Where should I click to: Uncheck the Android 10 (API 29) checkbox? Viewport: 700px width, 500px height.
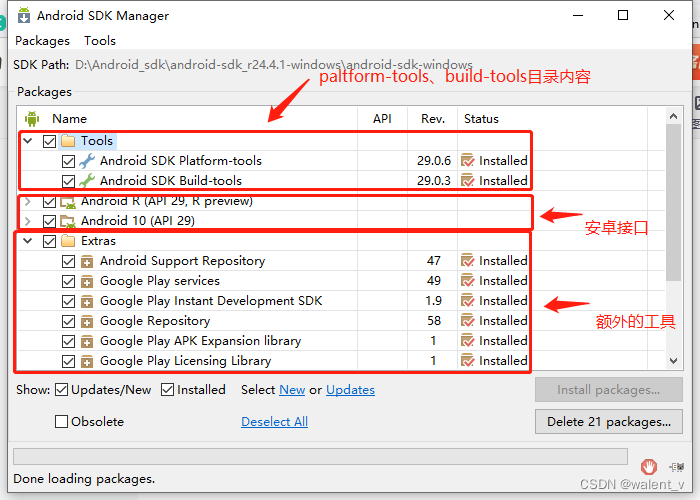[49, 221]
